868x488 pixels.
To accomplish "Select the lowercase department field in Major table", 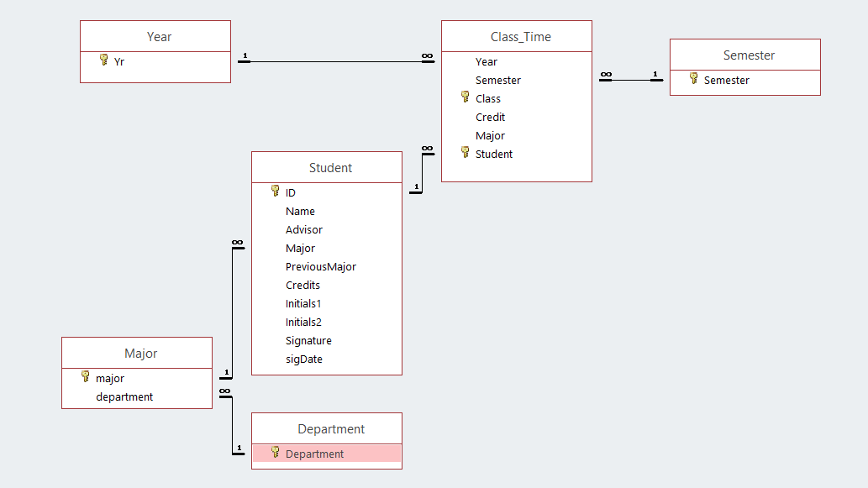I will [124, 397].
